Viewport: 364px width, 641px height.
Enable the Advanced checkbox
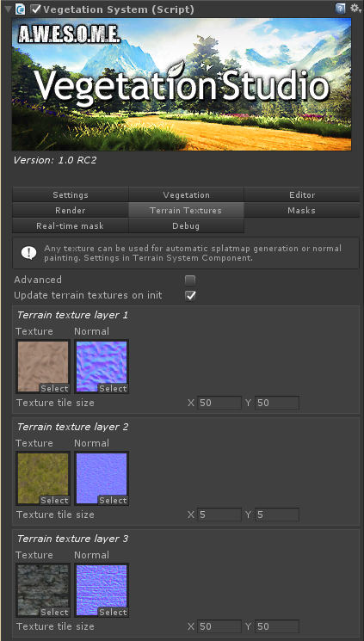click(190, 280)
